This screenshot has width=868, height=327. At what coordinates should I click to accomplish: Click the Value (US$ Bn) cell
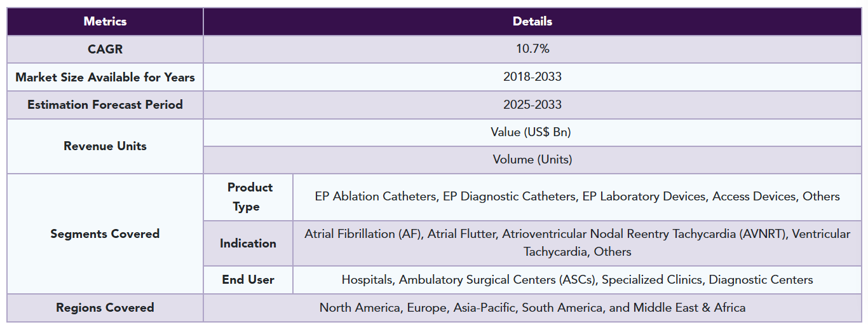click(532, 132)
